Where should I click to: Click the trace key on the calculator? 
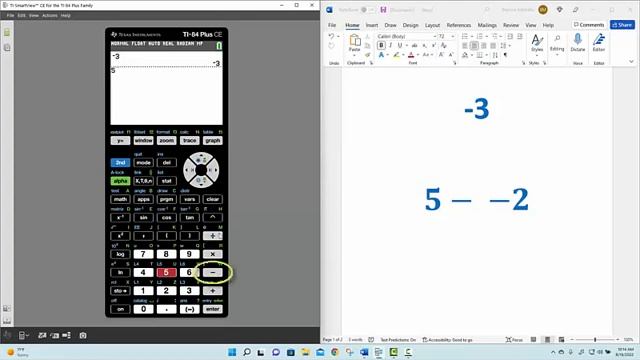pyautogui.click(x=189, y=140)
